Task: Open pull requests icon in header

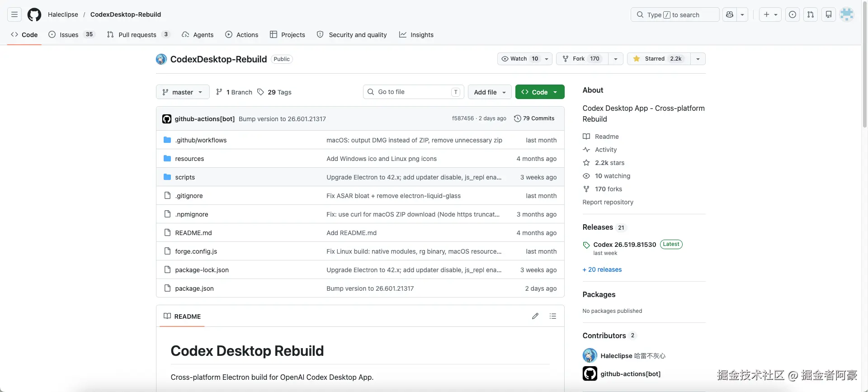Action: 811,14
